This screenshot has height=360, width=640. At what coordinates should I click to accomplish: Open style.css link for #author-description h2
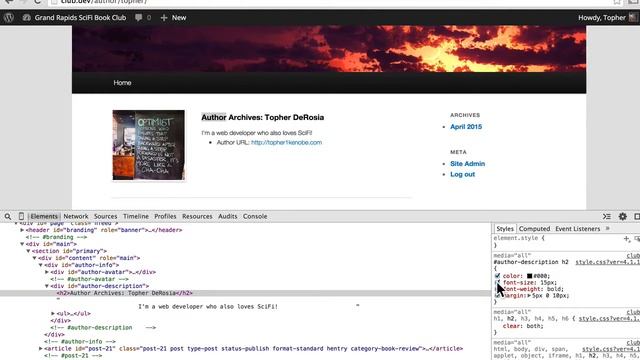click(608, 262)
